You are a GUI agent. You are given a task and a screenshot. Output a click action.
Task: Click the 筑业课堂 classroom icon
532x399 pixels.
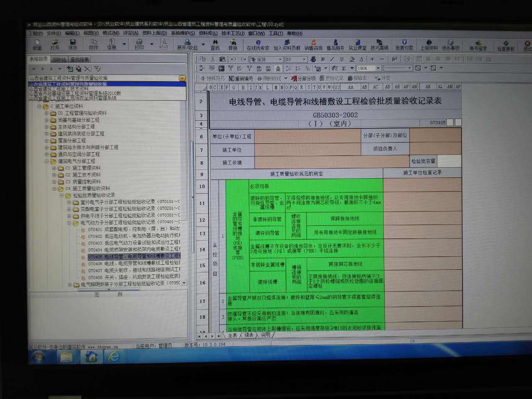(x=357, y=45)
